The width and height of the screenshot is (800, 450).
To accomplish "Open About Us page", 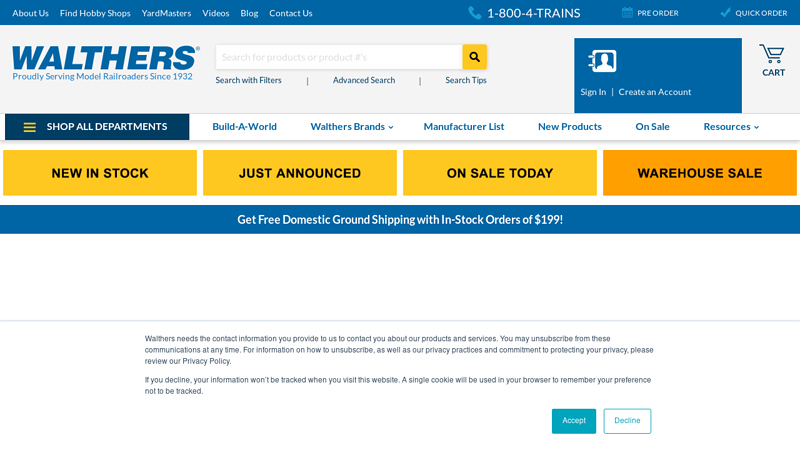I will click(x=31, y=13).
